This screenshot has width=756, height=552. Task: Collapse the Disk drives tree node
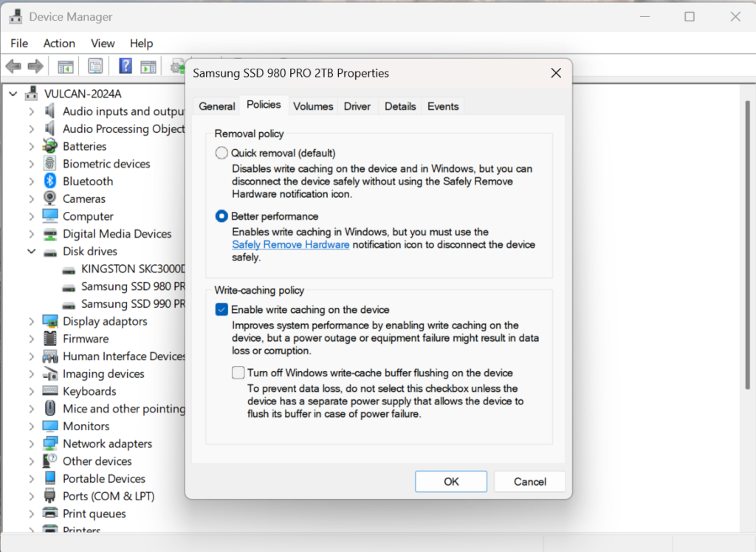pos(32,252)
